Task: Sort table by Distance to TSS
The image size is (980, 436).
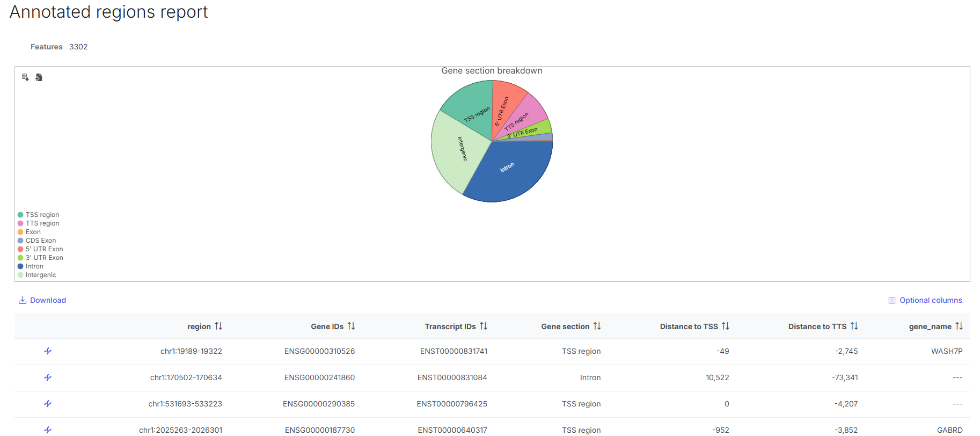Action: pyautogui.click(x=725, y=326)
